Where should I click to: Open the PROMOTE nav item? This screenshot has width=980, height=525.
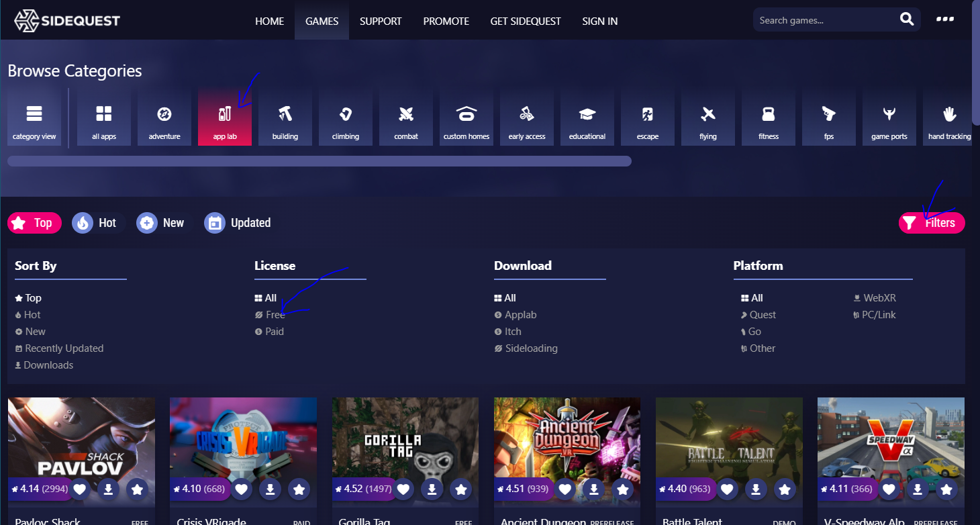446,21
